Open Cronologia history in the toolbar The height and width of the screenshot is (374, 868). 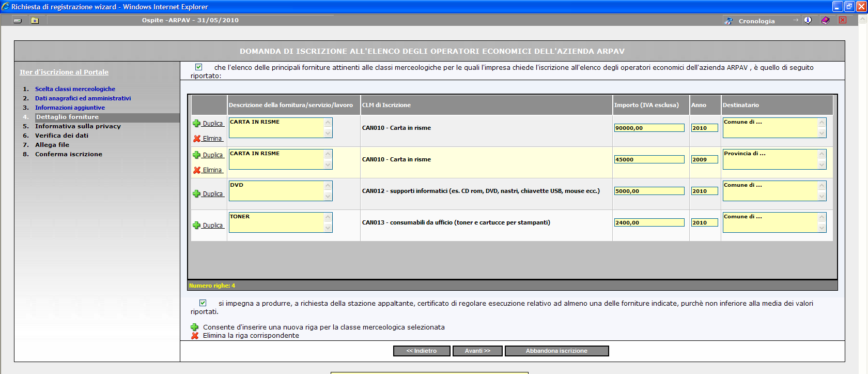[756, 21]
